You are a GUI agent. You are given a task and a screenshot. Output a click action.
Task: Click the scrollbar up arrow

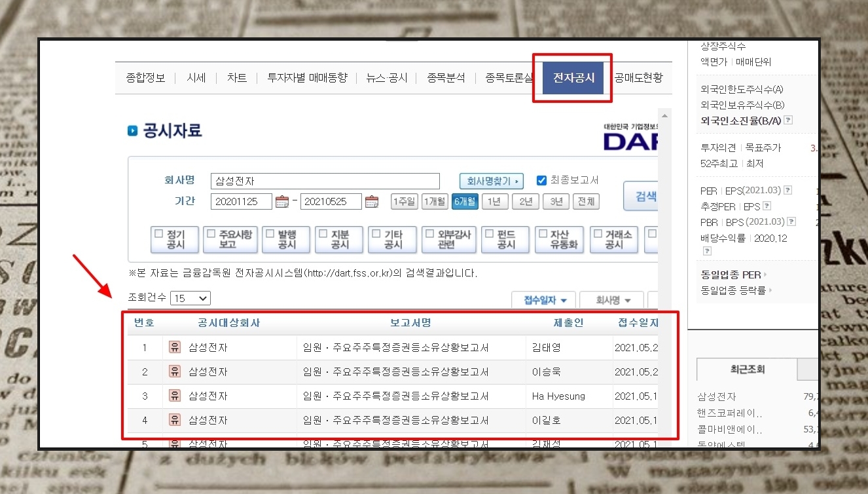coord(665,115)
